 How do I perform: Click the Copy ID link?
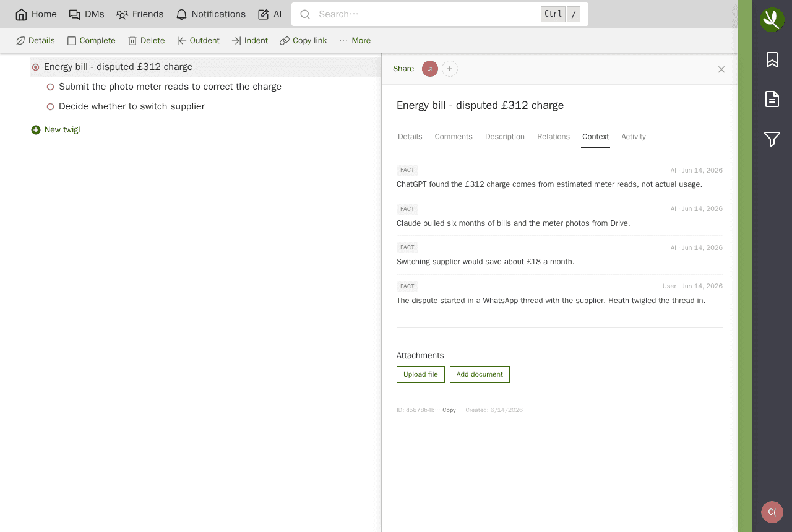pyautogui.click(x=449, y=410)
